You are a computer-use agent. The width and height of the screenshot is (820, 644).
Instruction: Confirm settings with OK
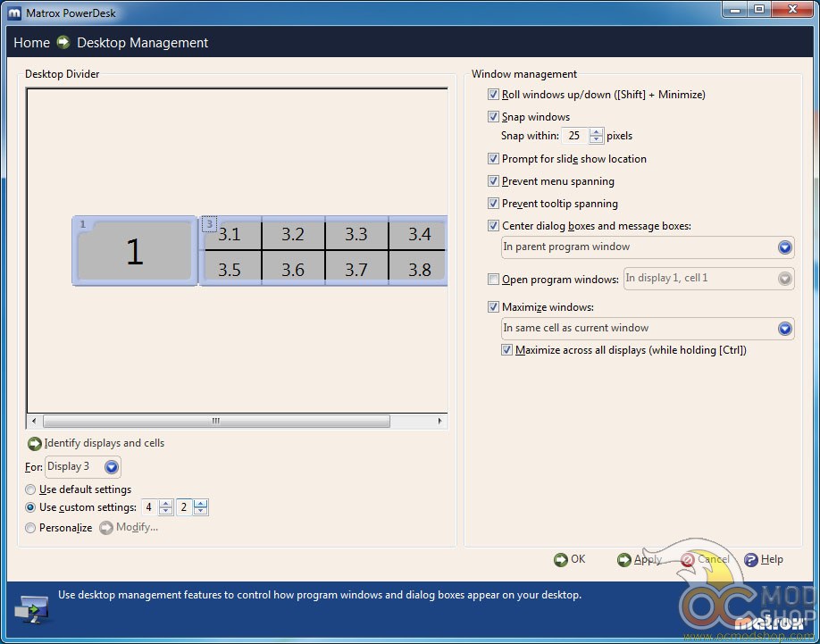coord(578,559)
